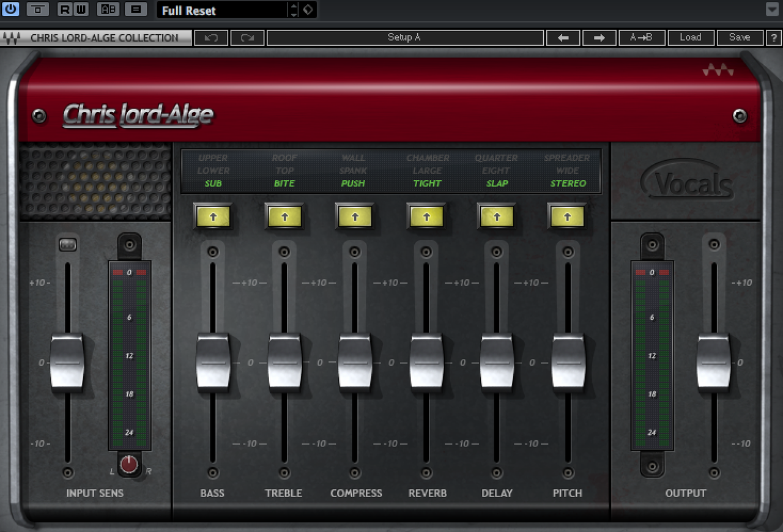Open the top-right plugin window dropdown arrow
The image size is (783, 532).
pos(772,9)
